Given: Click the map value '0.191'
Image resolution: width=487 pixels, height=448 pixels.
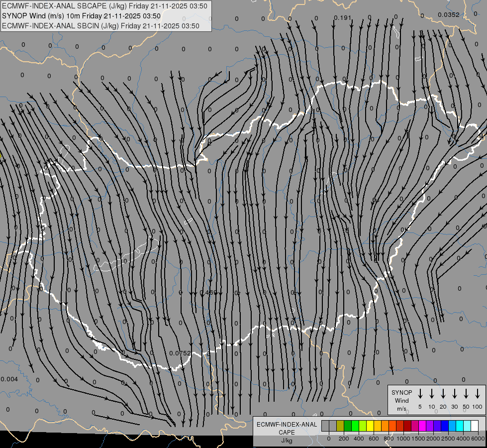Looking at the screenshot, I should pos(342,18).
